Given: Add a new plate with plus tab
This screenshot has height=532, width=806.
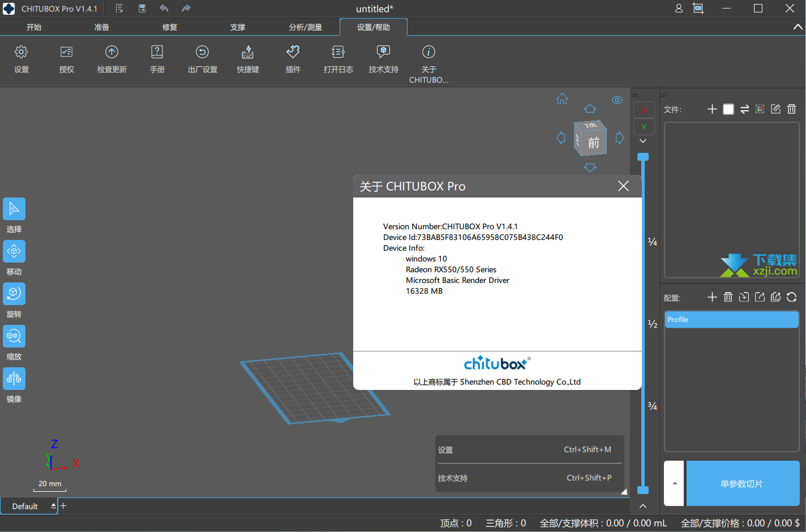Looking at the screenshot, I should coord(63,506).
